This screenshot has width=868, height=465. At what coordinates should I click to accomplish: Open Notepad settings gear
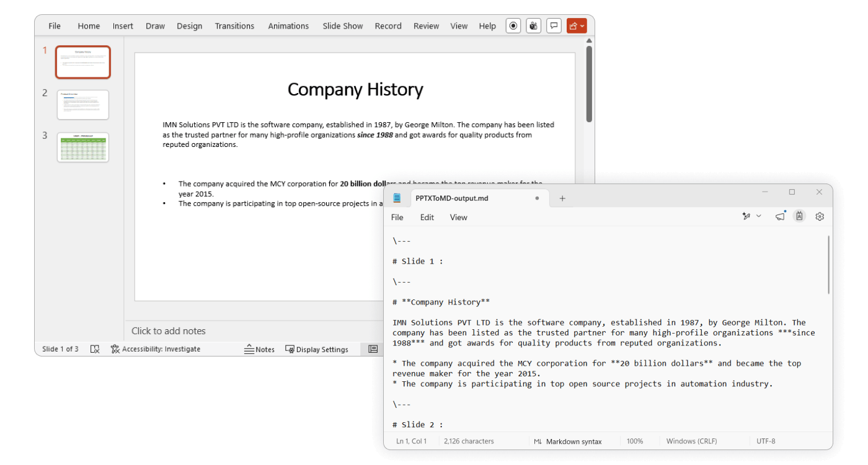click(x=820, y=216)
